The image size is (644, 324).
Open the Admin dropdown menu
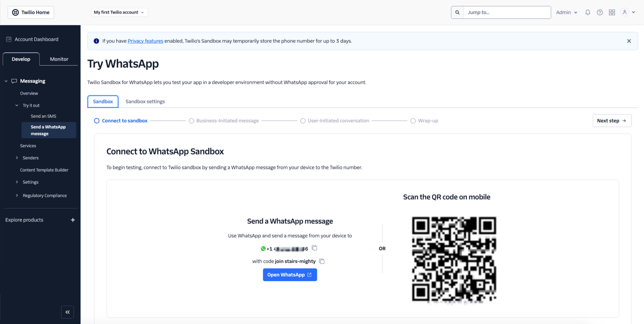(566, 12)
